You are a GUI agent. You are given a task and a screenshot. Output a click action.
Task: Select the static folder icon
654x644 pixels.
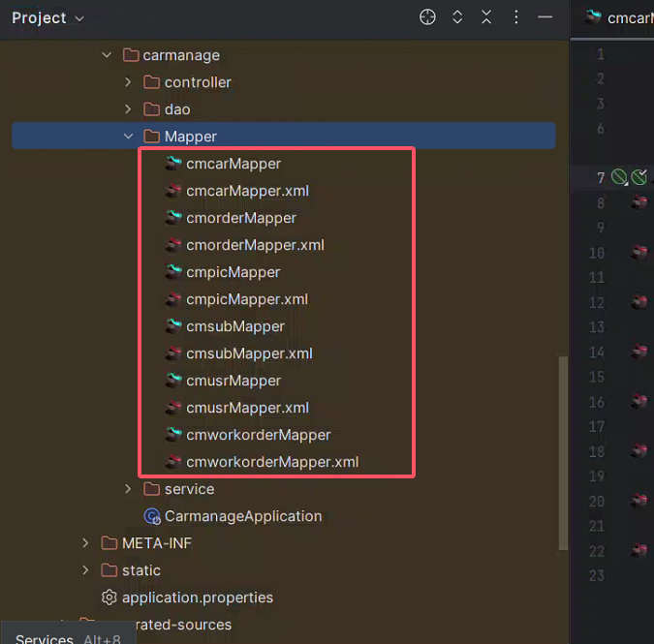(109, 570)
